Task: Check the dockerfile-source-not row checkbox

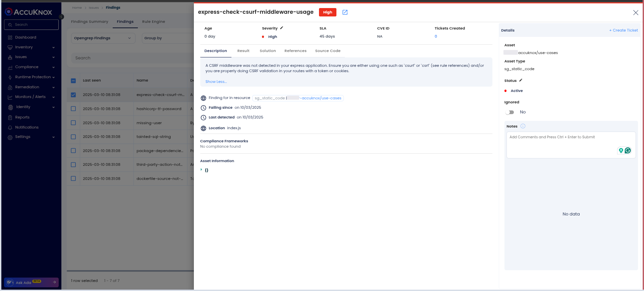Action: click(73, 179)
